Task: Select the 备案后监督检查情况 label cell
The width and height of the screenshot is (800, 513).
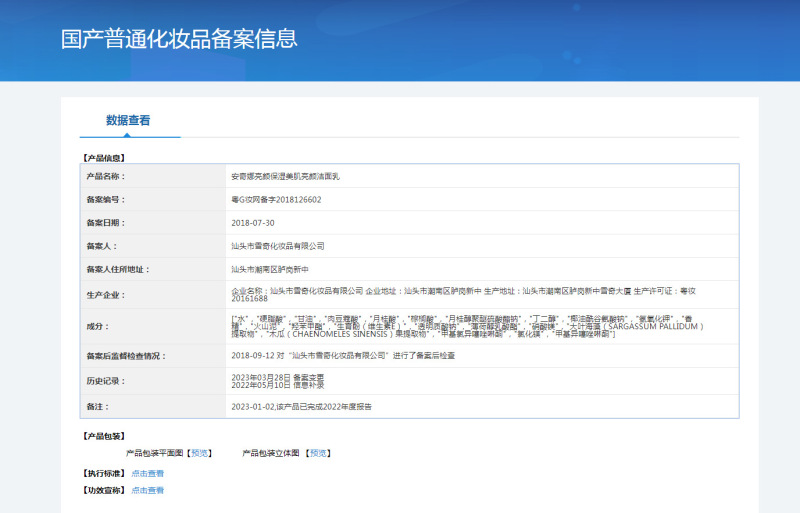Action: point(153,356)
